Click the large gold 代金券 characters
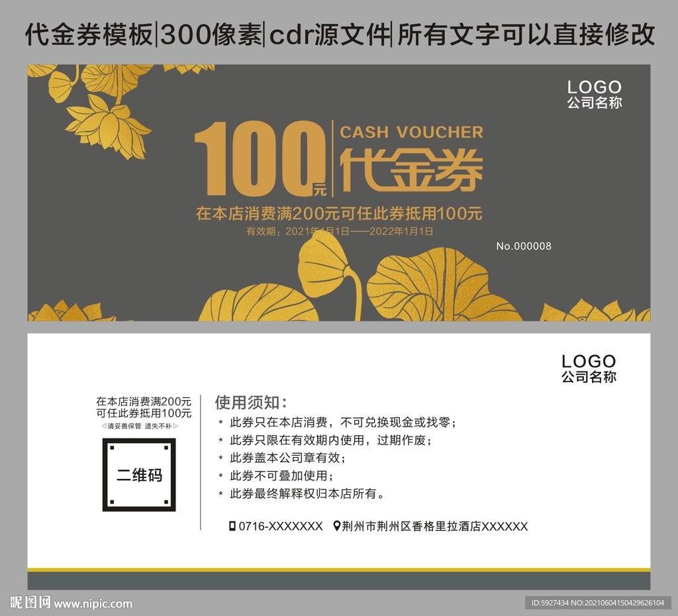 (x=411, y=170)
